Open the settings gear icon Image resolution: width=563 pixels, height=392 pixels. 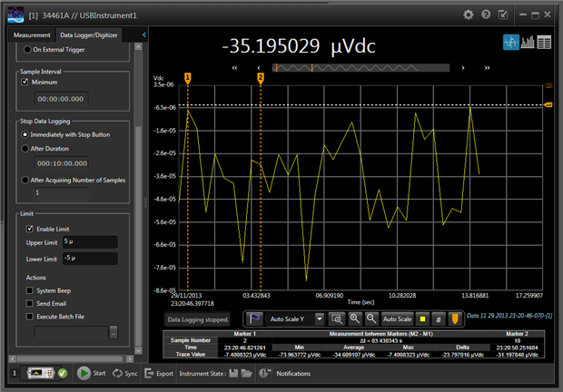coord(469,15)
